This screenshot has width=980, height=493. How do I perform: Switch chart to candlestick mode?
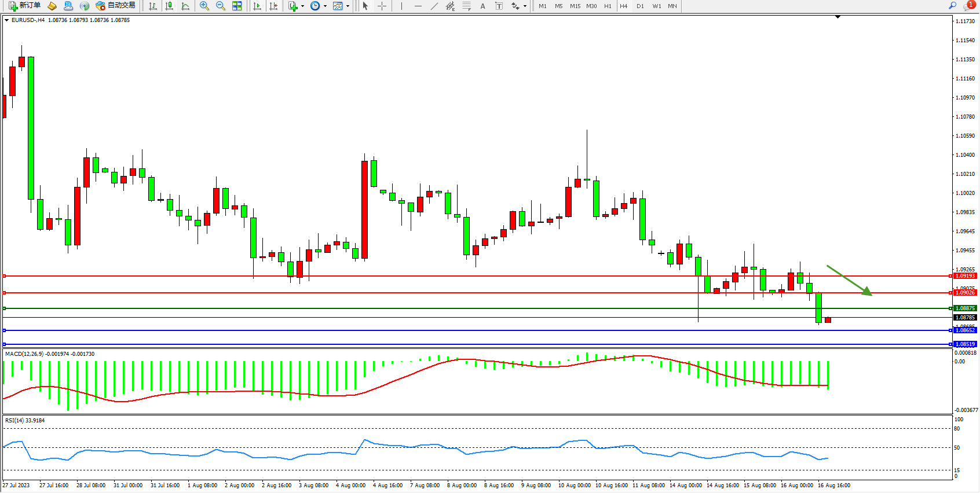(169, 6)
